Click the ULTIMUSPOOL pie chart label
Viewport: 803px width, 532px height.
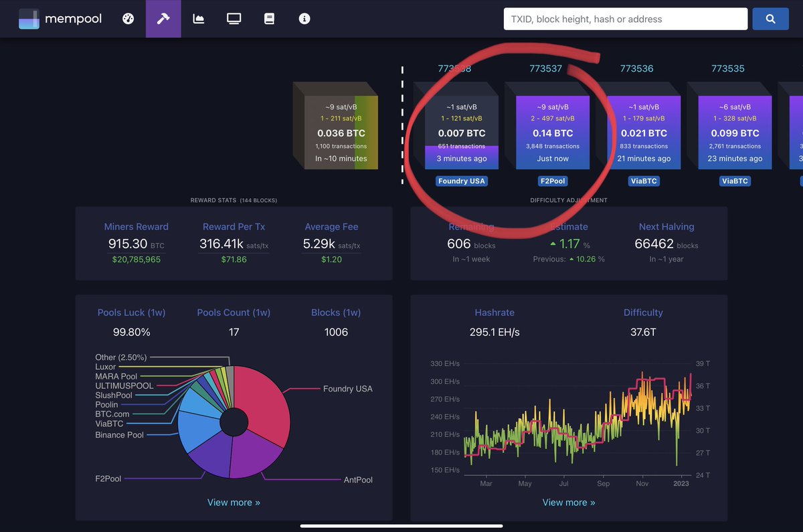124,386
